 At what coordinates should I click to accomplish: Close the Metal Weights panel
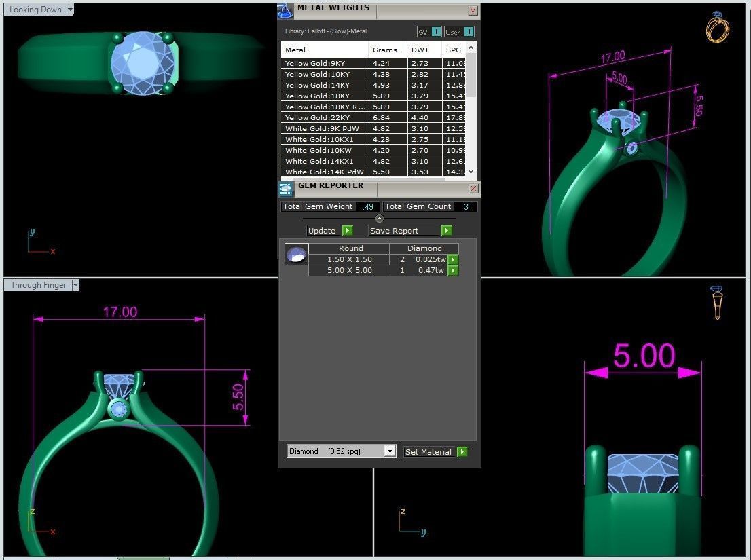pos(473,11)
